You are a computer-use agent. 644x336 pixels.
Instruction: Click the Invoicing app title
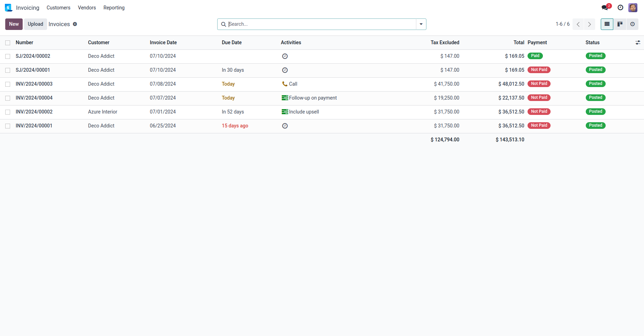28,8
